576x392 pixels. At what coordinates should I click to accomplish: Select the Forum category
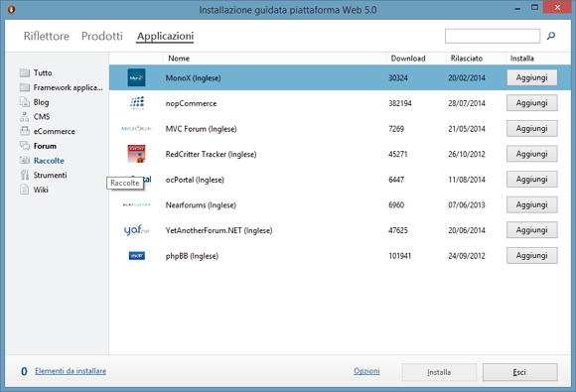pyautogui.click(x=45, y=146)
